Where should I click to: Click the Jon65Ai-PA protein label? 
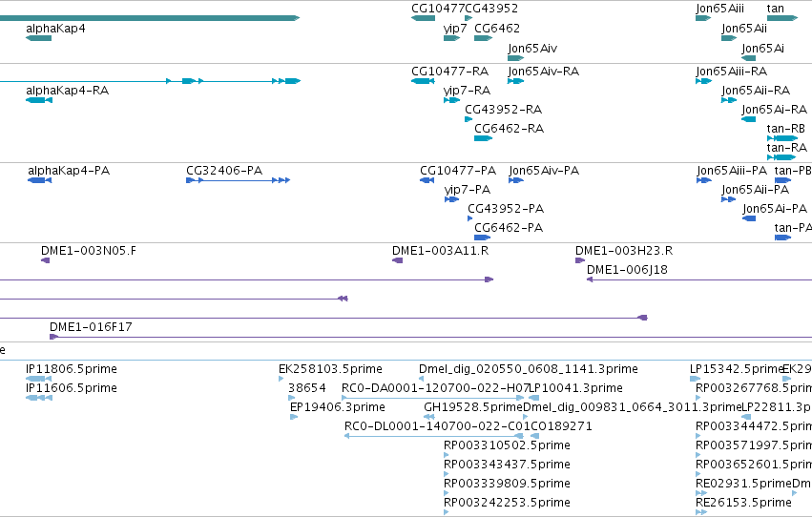click(x=775, y=209)
